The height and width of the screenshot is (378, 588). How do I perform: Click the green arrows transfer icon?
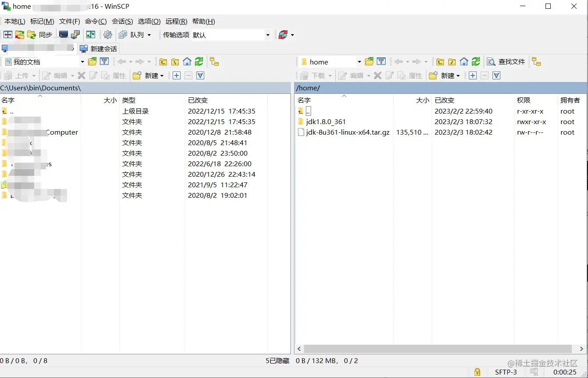tap(91, 35)
